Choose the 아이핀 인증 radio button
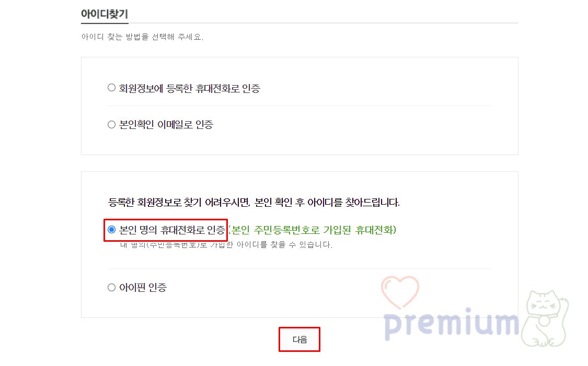Screen dimensions: 588x366 click(x=111, y=287)
